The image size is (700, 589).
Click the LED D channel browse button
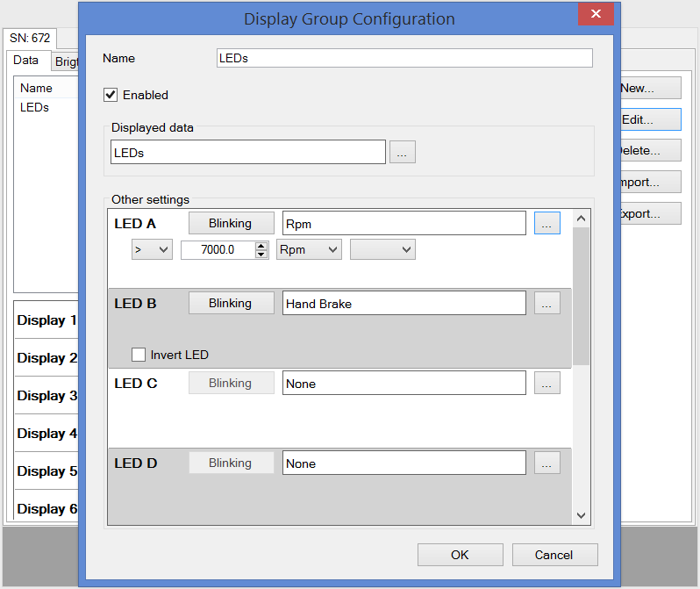[x=546, y=463]
